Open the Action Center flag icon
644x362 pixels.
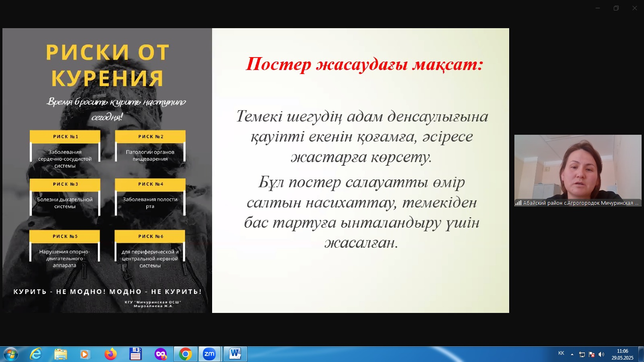click(x=592, y=354)
